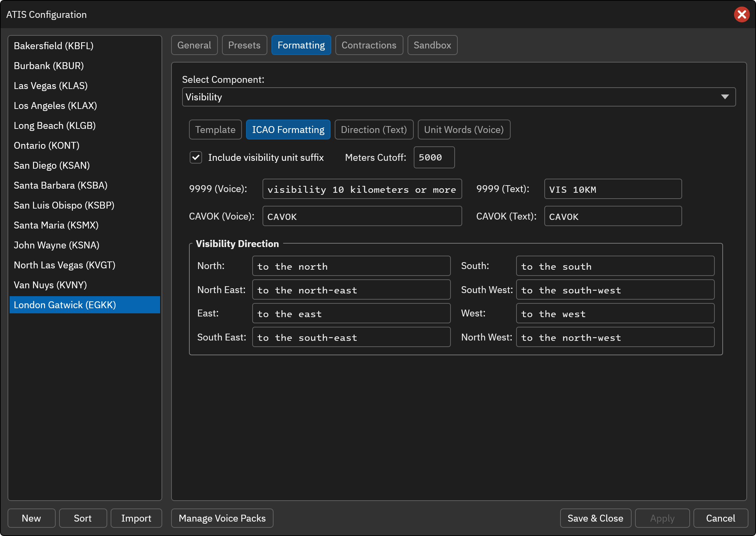Click the Import button
This screenshot has height=536, width=756.
(x=136, y=518)
